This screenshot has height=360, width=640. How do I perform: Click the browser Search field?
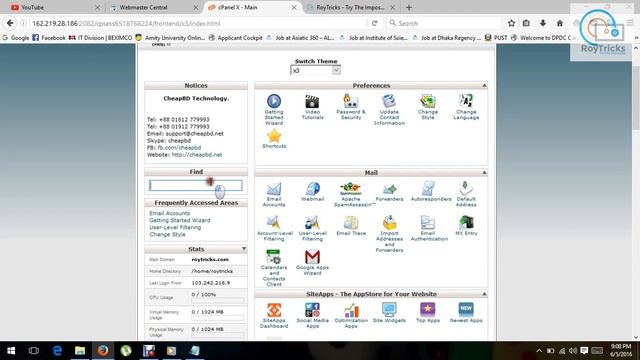click(x=445, y=23)
